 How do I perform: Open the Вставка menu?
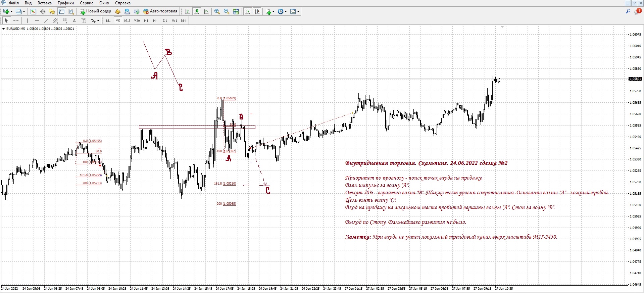[x=44, y=3]
